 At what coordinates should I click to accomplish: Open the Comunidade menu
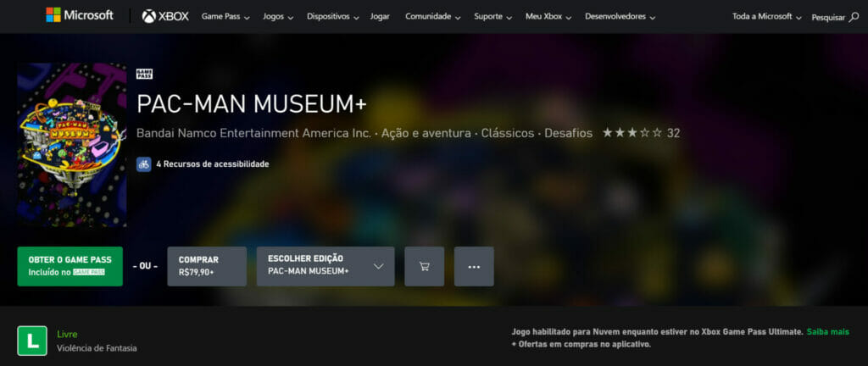432,16
